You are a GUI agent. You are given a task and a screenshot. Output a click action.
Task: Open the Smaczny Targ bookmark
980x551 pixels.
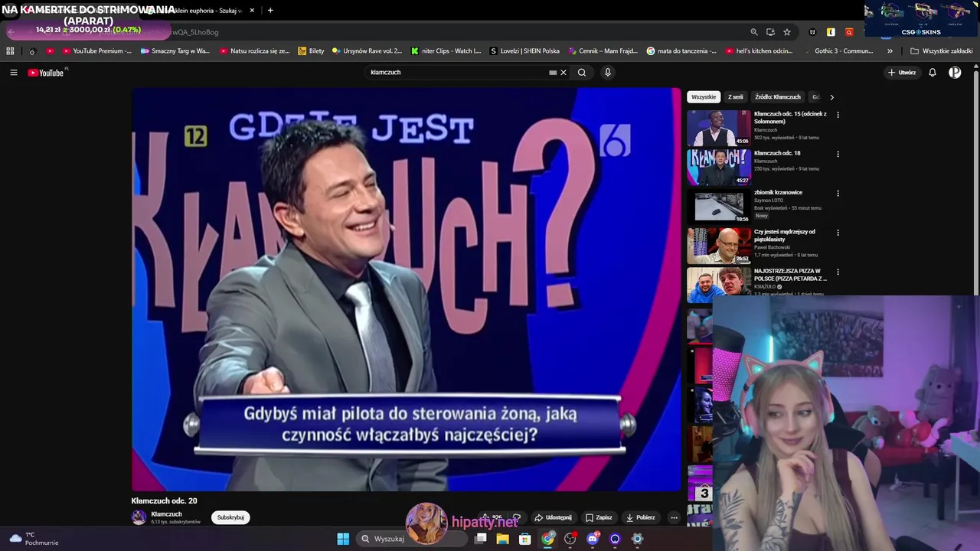pyautogui.click(x=175, y=51)
